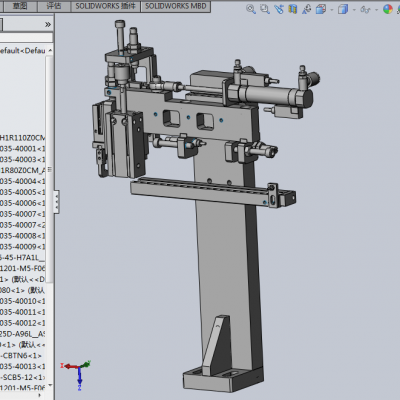The height and width of the screenshot is (400, 400).
Task: Select the H1R110Z0CM component row
Action: coord(23,137)
